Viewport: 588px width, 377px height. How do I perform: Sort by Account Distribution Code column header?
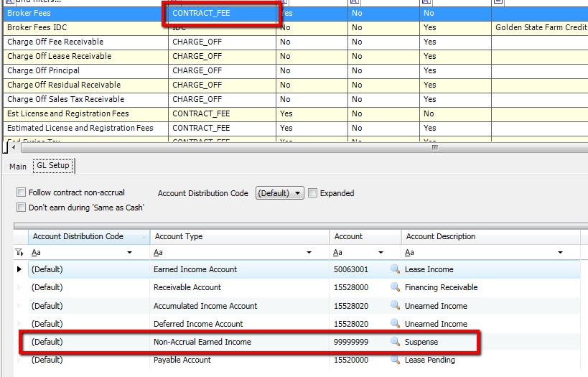[89, 236]
